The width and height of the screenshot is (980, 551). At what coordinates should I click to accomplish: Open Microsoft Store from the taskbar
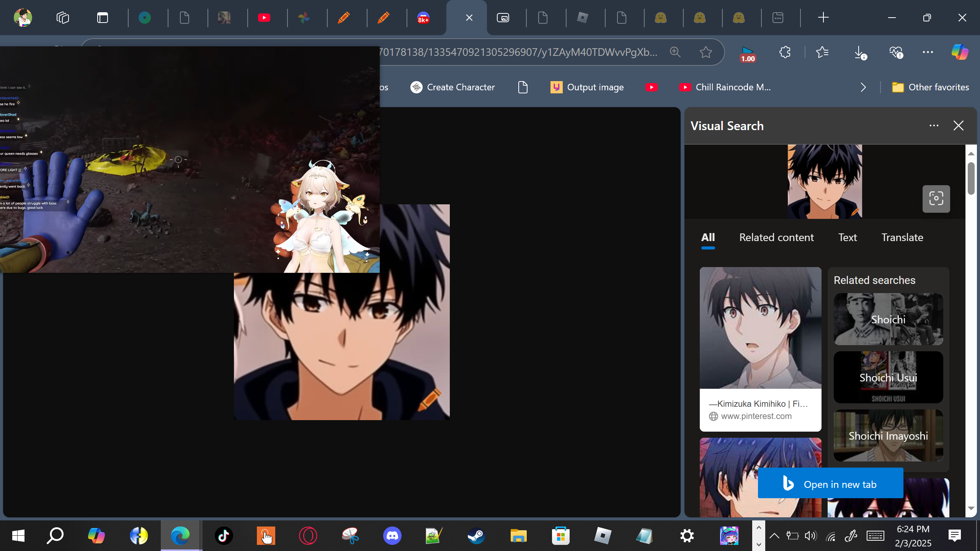point(561,536)
